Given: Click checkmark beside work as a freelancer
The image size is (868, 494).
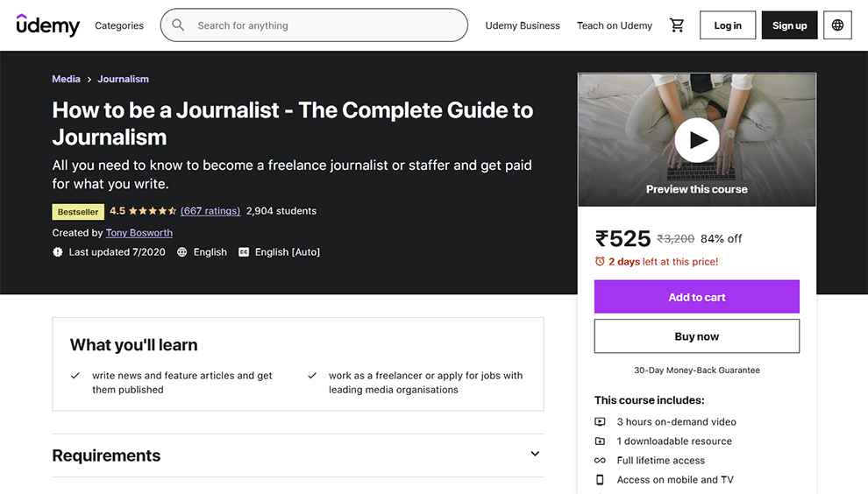Looking at the screenshot, I should [x=312, y=376].
